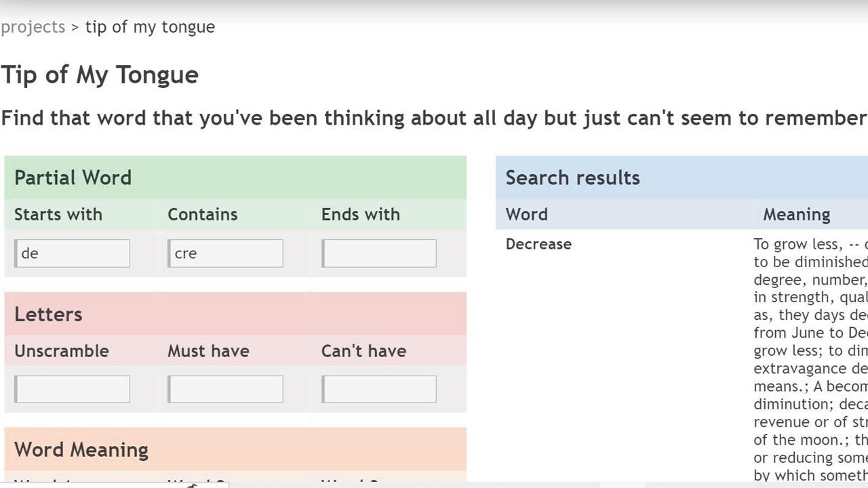The height and width of the screenshot is (488, 868).
Task: Click the Tip of My Tongue page title
Action: (100, 75)
